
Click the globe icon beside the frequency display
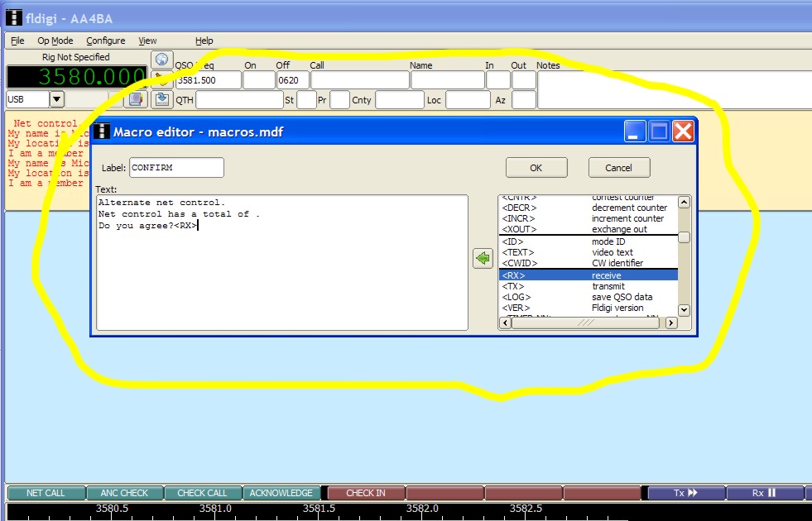coord(161,60)
